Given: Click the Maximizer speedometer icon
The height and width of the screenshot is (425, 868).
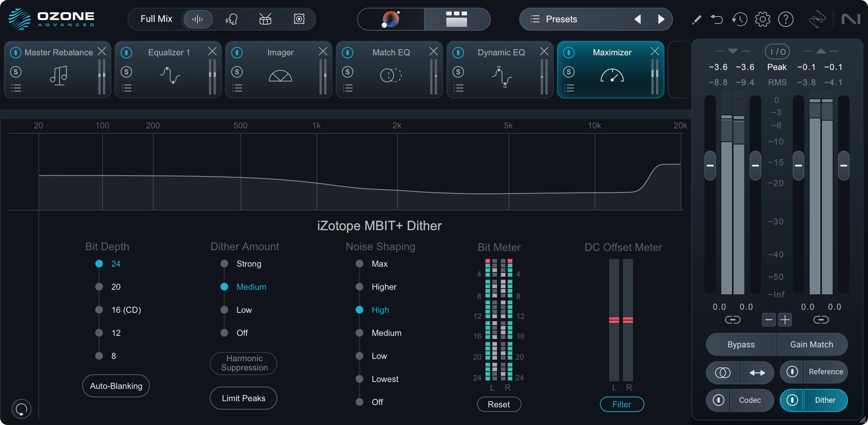Looking at the screenshot, I should click(x=613, y=76).
